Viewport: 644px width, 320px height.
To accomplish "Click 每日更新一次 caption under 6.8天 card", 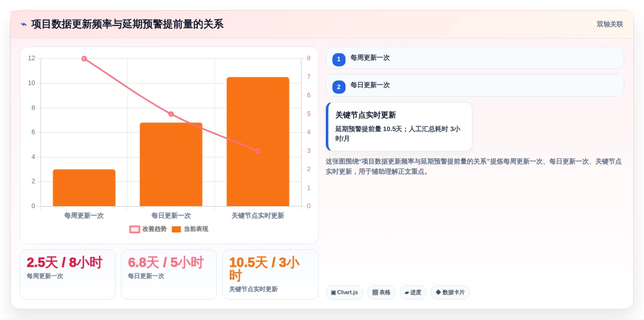I will pyautogui.click(x=146, y=276).
